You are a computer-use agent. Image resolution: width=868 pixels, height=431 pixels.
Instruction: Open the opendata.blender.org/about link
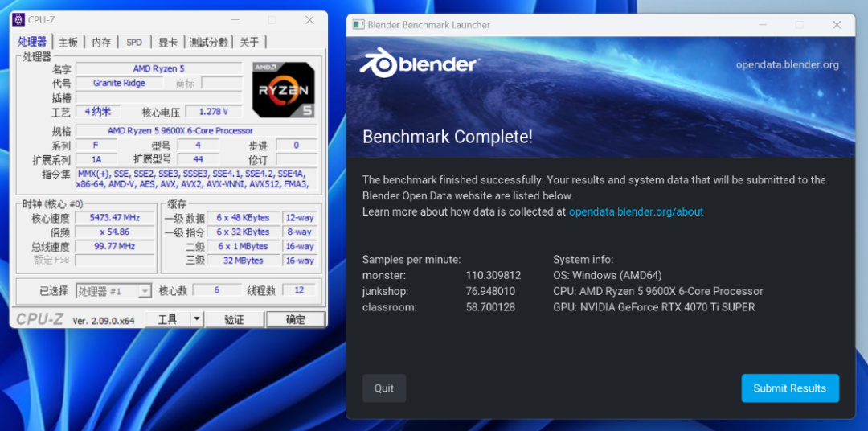(636, 211)
